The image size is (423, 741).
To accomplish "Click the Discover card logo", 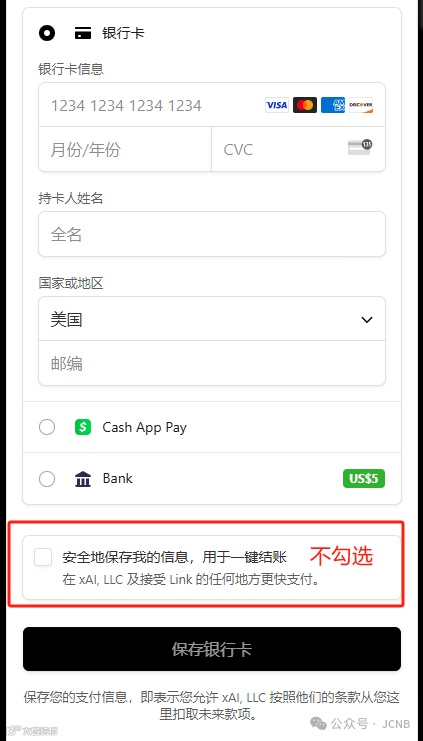I will tap(361, 105).
